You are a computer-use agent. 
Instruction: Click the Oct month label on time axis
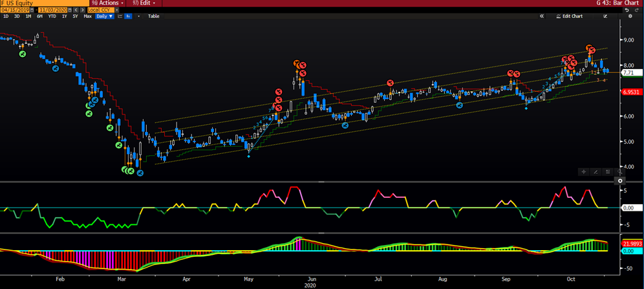[x=571, y=279]
